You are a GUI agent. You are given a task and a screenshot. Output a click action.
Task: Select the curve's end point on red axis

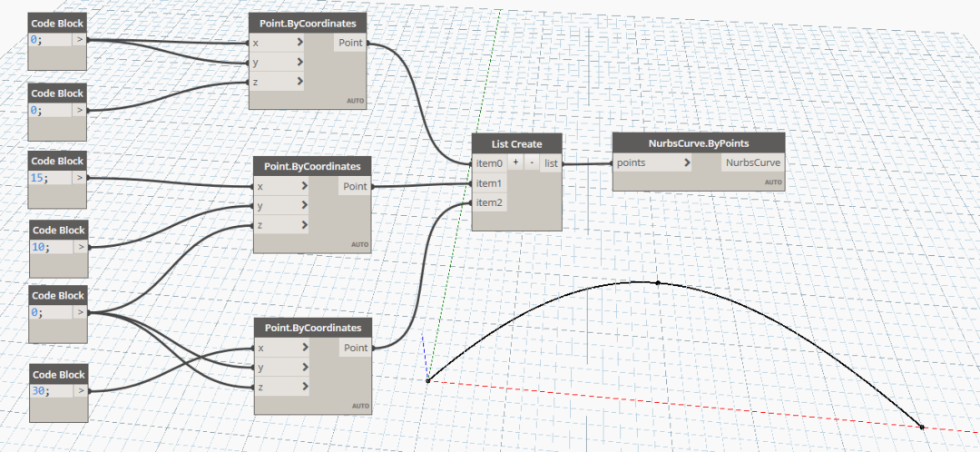[922, 427]
